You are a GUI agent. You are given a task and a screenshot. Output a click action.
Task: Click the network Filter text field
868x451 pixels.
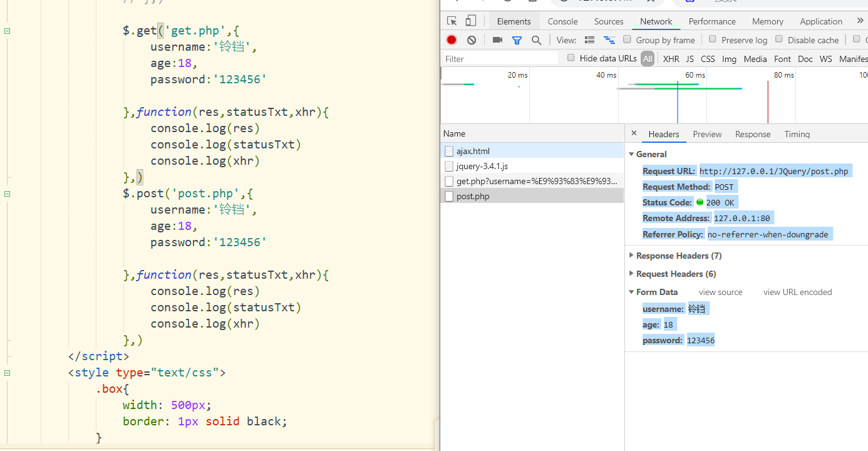tap(500, 58)
